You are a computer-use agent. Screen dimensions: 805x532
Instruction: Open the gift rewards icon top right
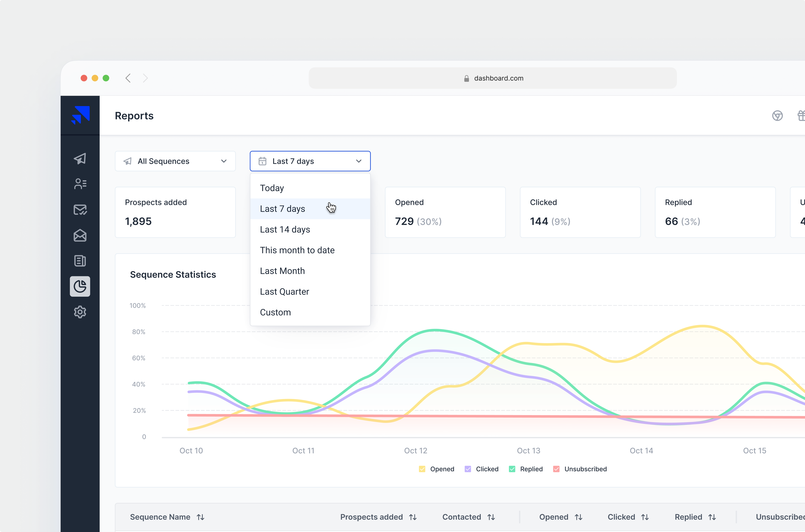pyautogui.click(x=802, y=116)
